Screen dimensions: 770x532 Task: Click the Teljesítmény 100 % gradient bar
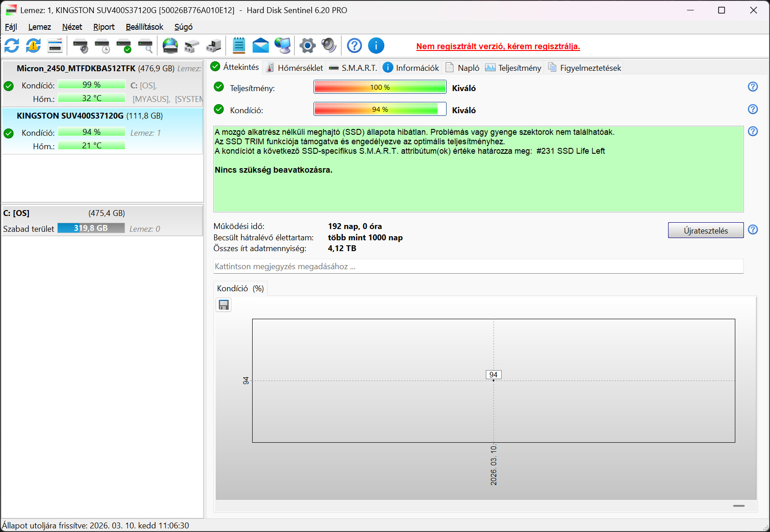[380, 87]
